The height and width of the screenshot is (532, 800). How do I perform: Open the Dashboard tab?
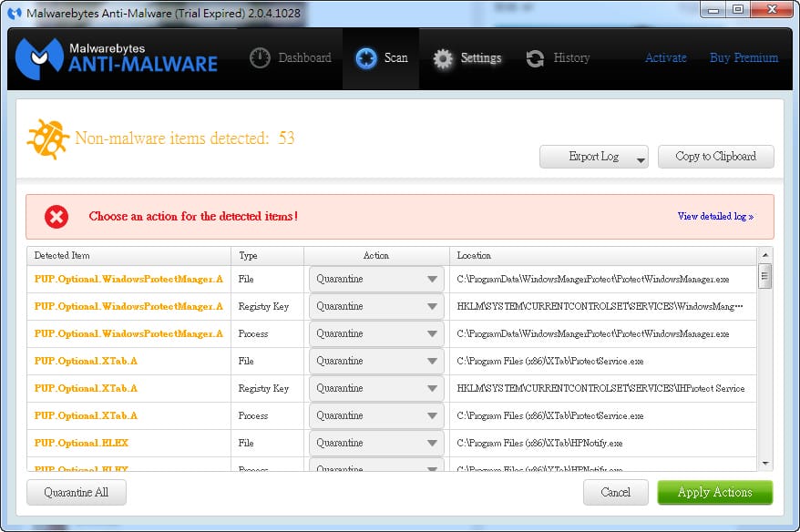(x=291, y=58)
